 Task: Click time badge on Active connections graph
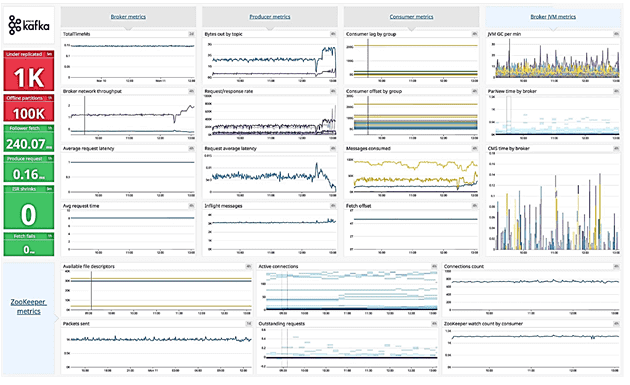click(434, 266)
